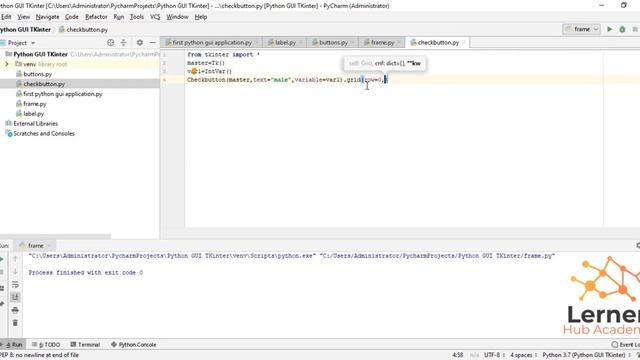
Task: Close the frame run tab
Action: (49, 245)
